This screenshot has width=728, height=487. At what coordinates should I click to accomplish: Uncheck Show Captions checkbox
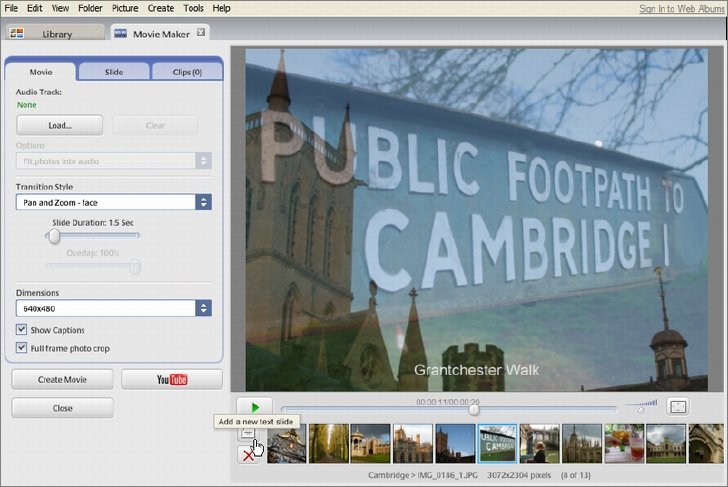(21, 330)
